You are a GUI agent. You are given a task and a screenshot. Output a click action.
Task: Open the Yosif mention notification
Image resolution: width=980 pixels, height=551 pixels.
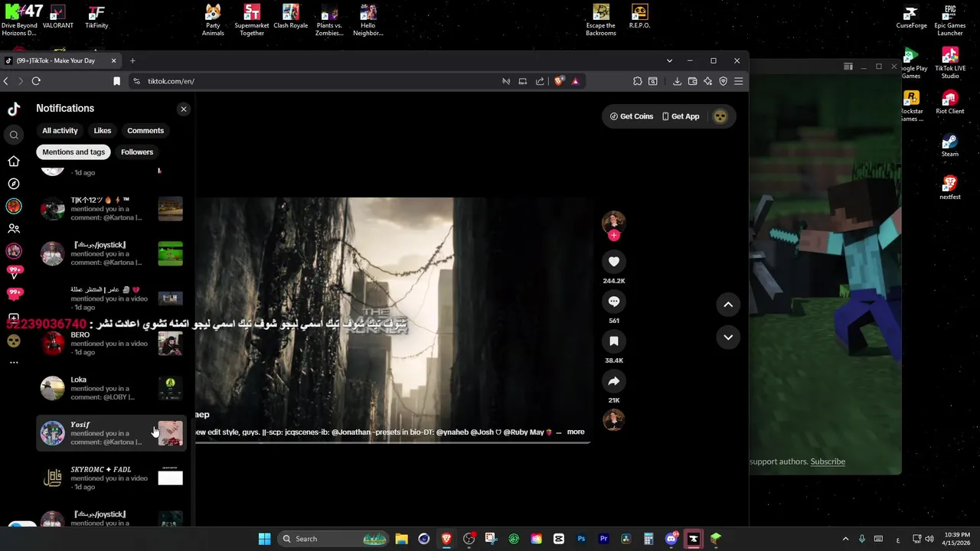click(x=111, y=433)
